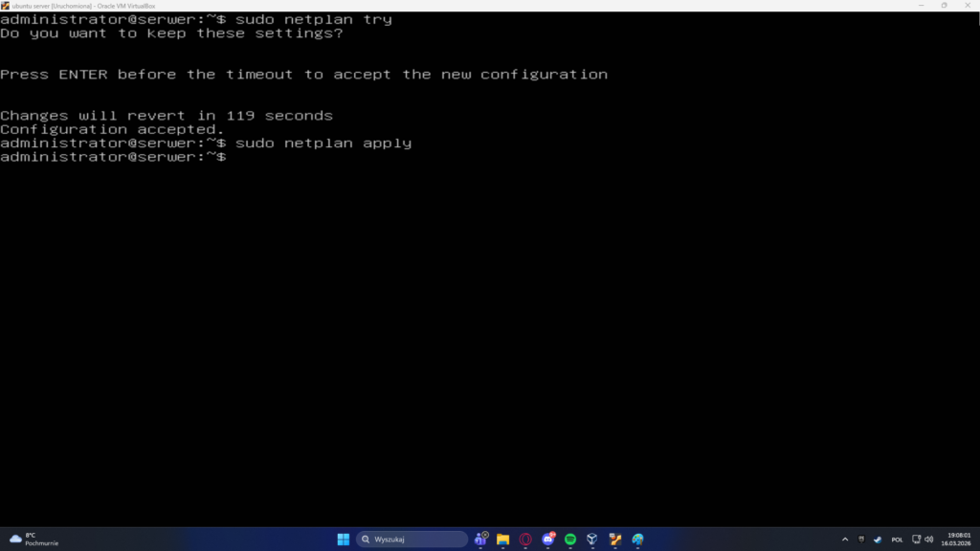Switch to VirtualBox in the taskbar
980x551 pixels.
click(x=593, y=540)
